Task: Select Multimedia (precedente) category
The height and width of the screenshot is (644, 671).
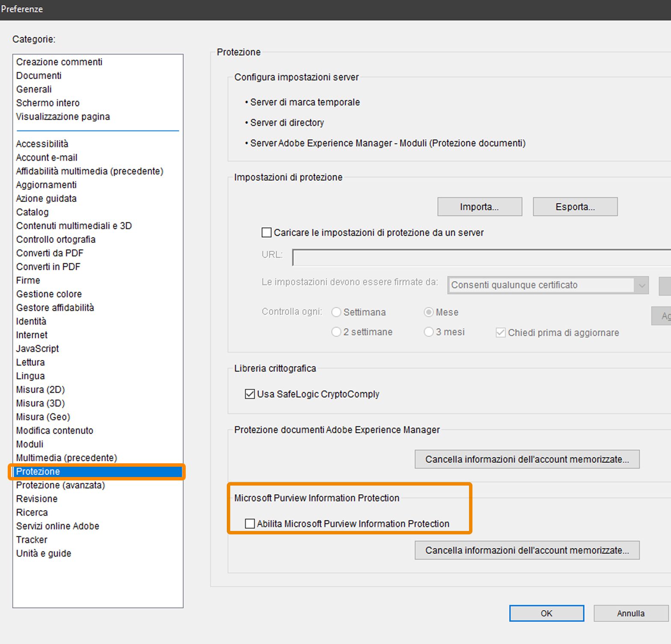Action: pos(67,458)
